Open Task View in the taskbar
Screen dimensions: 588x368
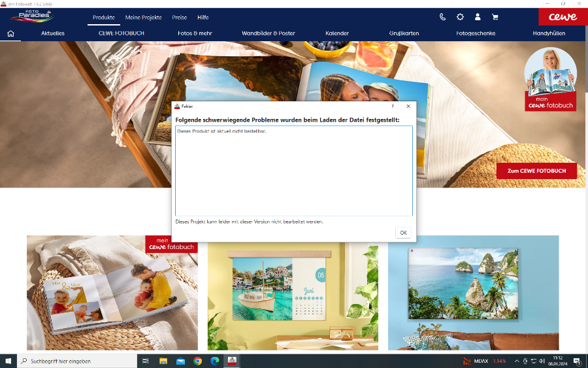146,361
